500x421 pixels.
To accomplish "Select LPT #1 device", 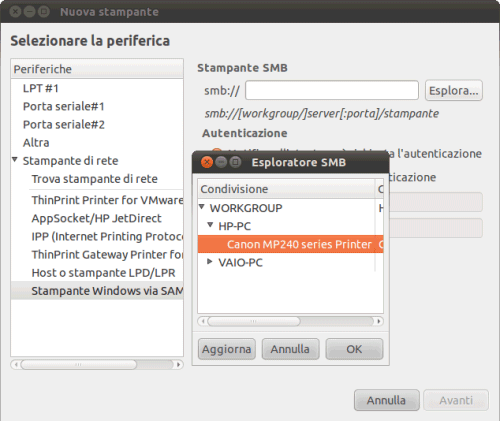I will click(x=41, y=88).
